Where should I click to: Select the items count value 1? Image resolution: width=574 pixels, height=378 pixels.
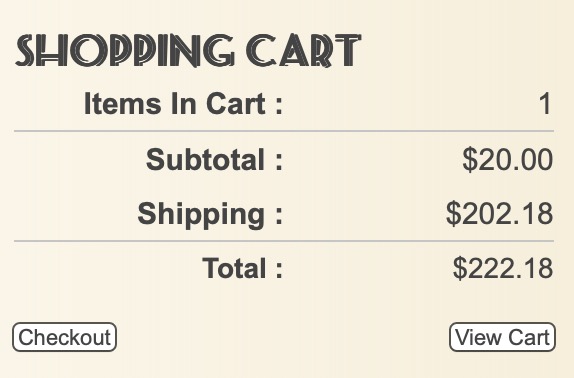545,104
